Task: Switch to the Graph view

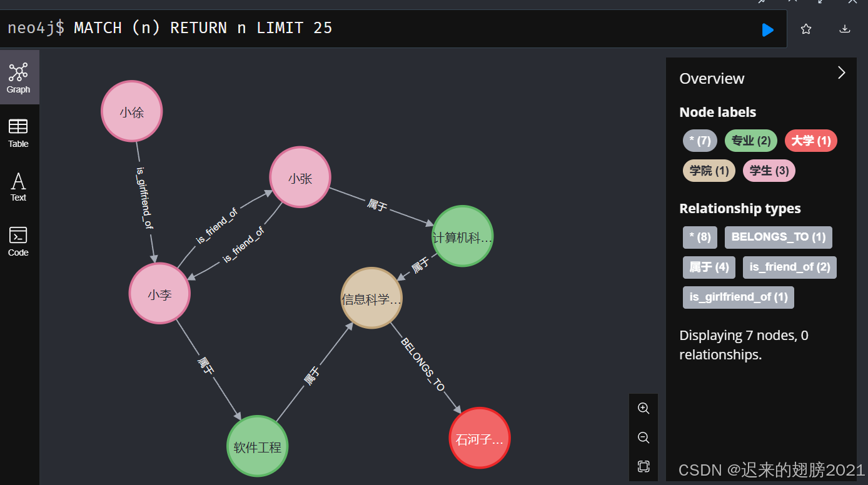Action: pos(19,76)
